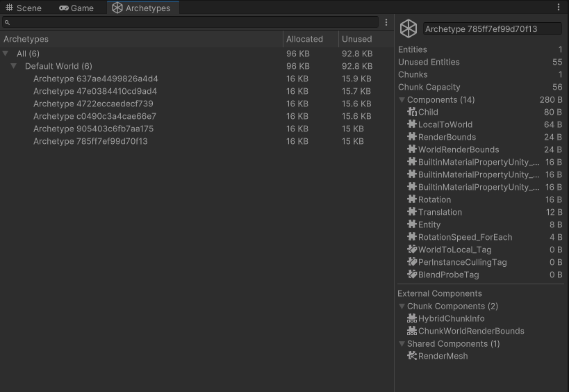Viewport: 569px width, 392px height.
Task: Click the Archetypes tab icon
Action: (x=117, y=8)
